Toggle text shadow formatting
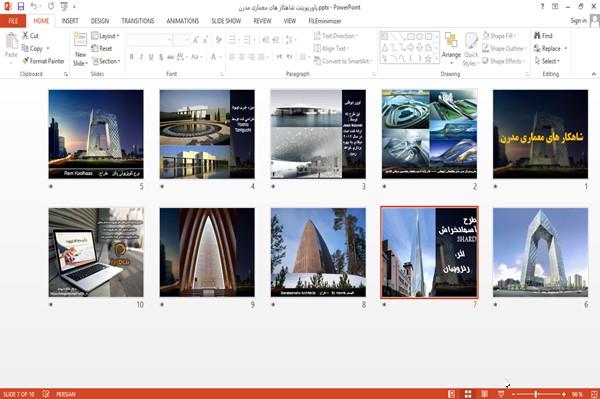 point(161,57)
